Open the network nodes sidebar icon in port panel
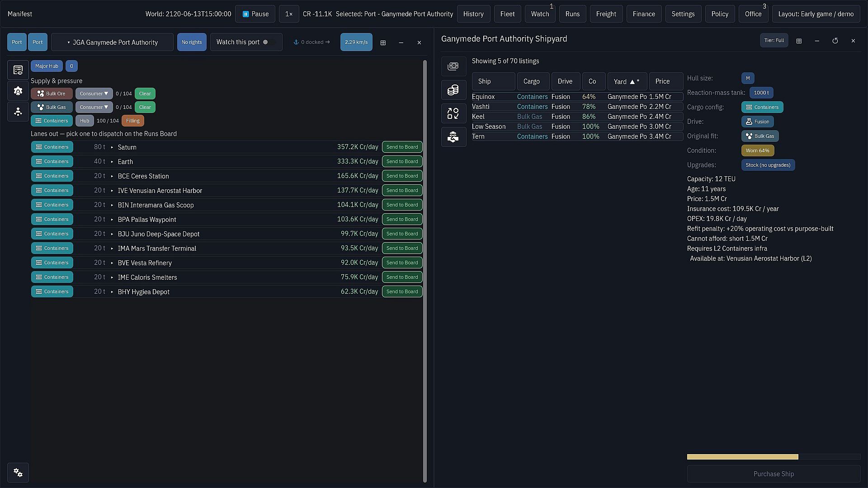Viewport: 868px width, 488px height. pyautogui.click(x=18, y=112)
